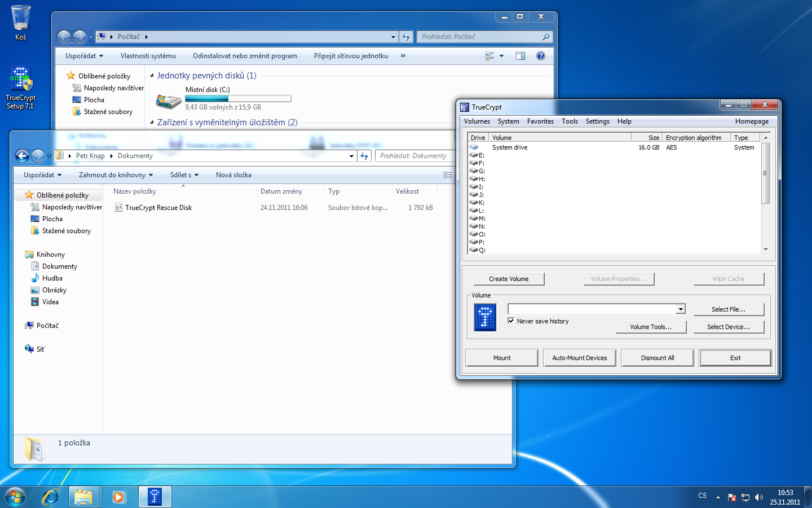
Task: Click Select Device… button
Action: tap(729, 327)
